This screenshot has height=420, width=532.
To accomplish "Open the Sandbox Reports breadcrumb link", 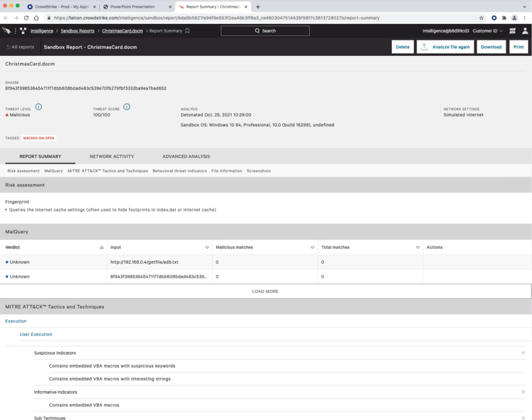I will pyautogui.click(x=77, y=31).
